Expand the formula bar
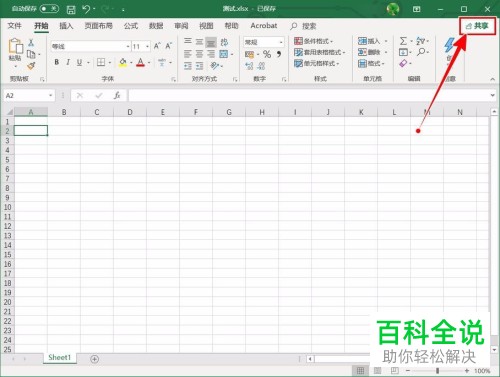Viewport: 500px width, 377px height. coord(492,95)
